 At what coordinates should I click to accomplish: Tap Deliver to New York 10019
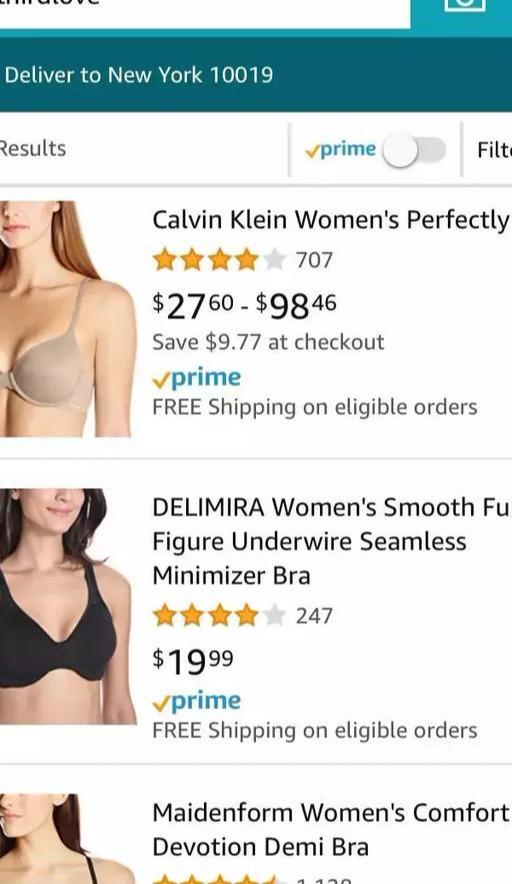pos(139,74)
